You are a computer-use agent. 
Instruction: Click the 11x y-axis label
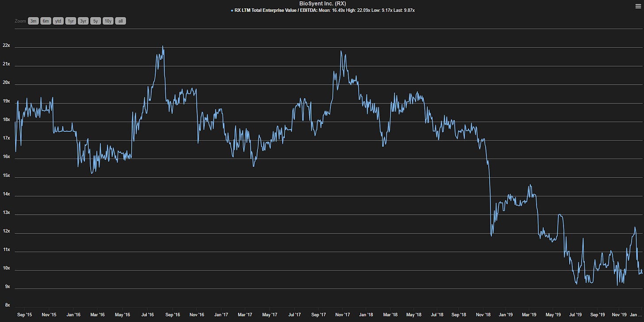pos(6,250)
